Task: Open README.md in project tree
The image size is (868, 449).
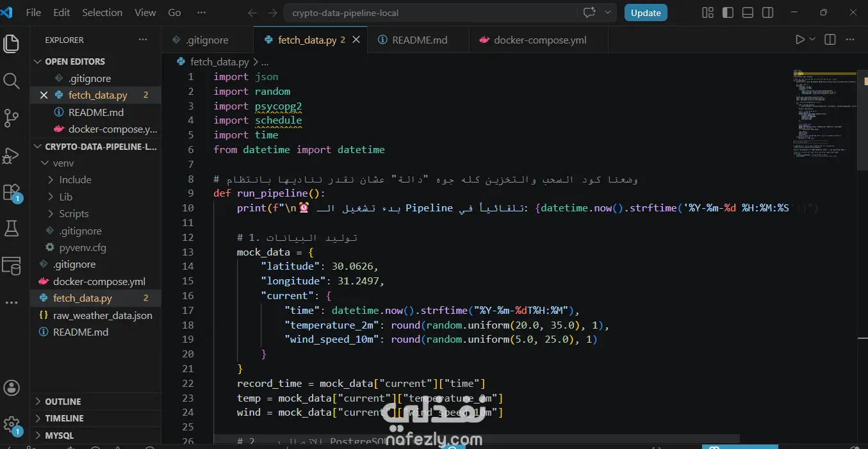Action: [95, 332]
